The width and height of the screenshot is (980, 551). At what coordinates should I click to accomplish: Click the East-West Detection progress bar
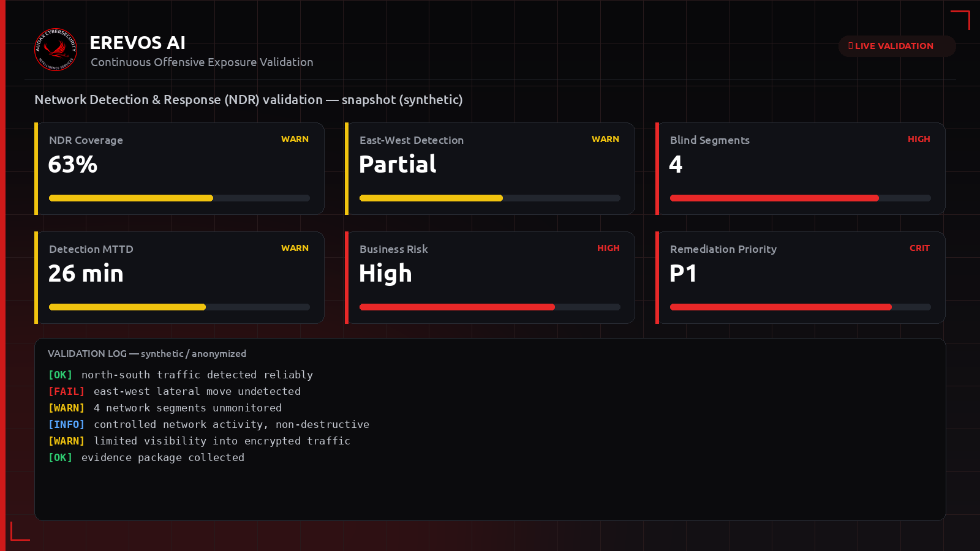(x=490, y=198)
